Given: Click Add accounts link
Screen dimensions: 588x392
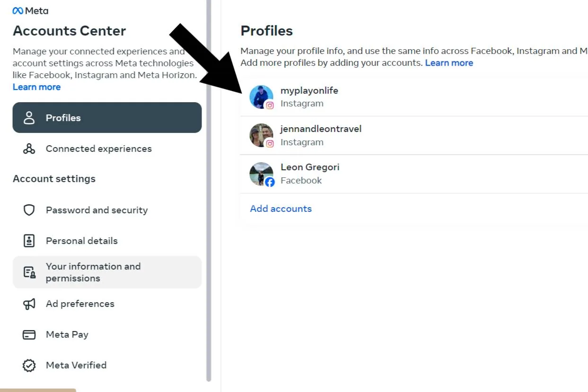Looking at the screenshot, I should 281,209.
